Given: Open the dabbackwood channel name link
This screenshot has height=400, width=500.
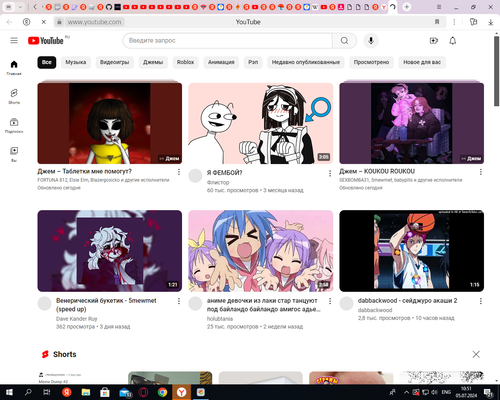Looking at the screenshot, I should coord(375,310).
